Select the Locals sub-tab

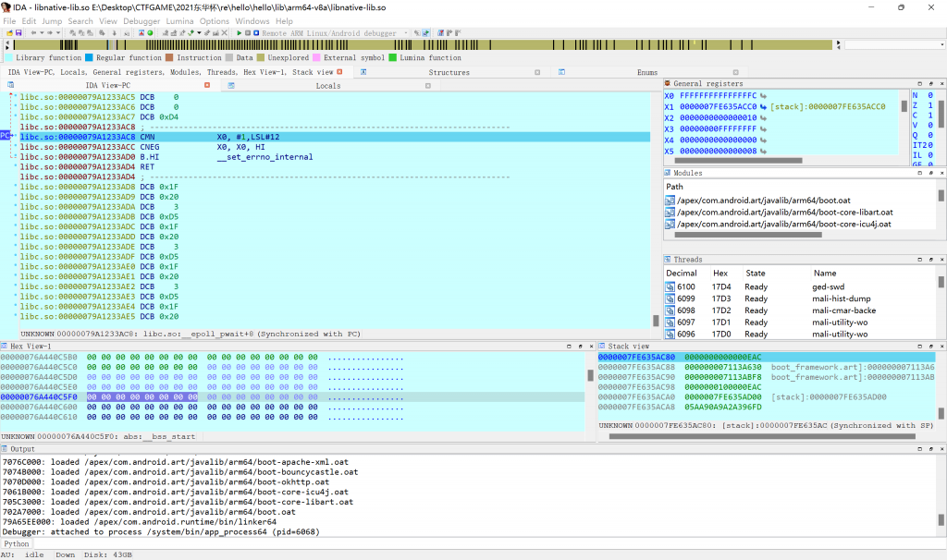328,86
